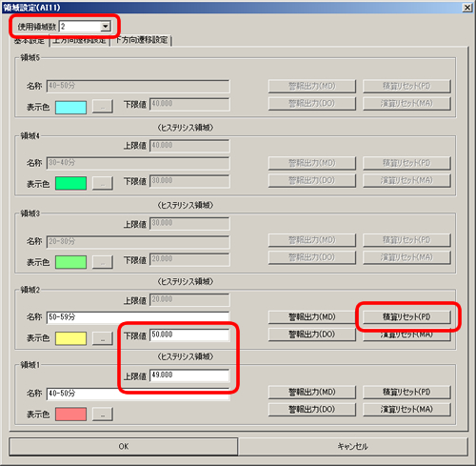Switch to the 下方向遷移設定 tab
This screenshot has height=466, width=476.
tap(142, 40)
